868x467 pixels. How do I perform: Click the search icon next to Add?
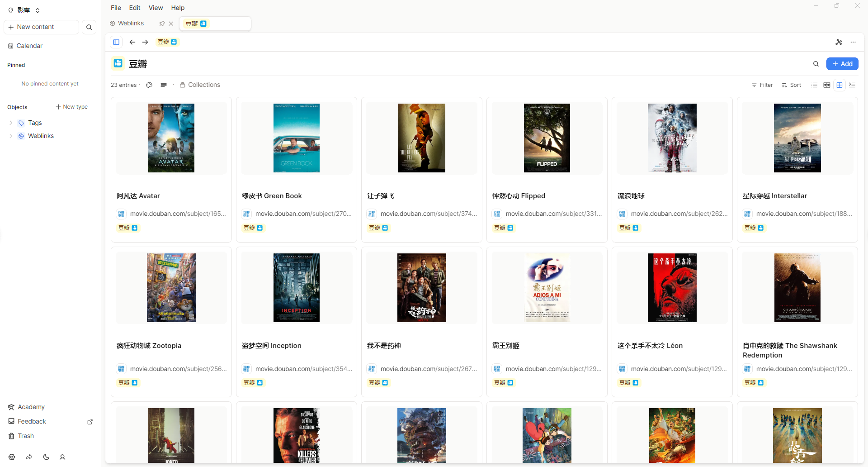[x=816, y=64]
